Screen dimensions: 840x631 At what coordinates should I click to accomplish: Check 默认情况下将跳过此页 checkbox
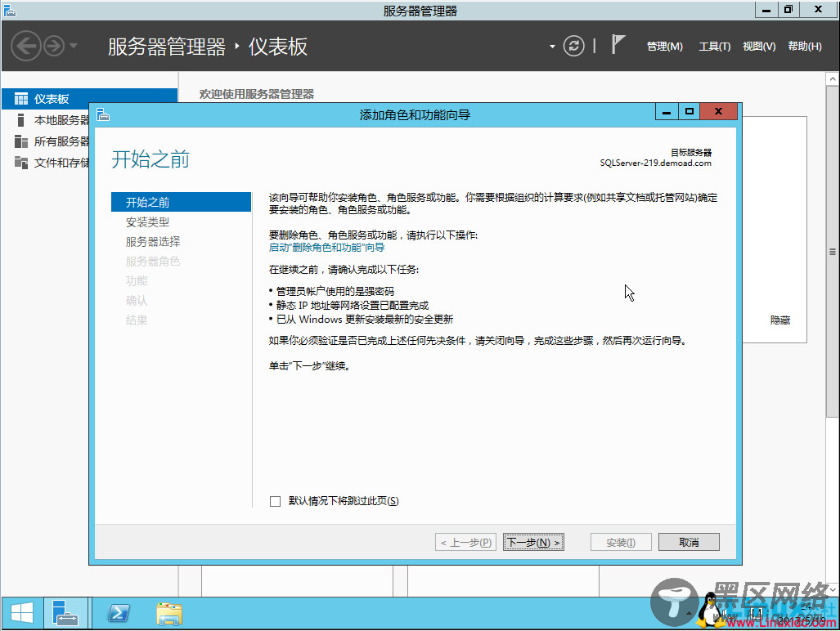click(x=276, y=502)
